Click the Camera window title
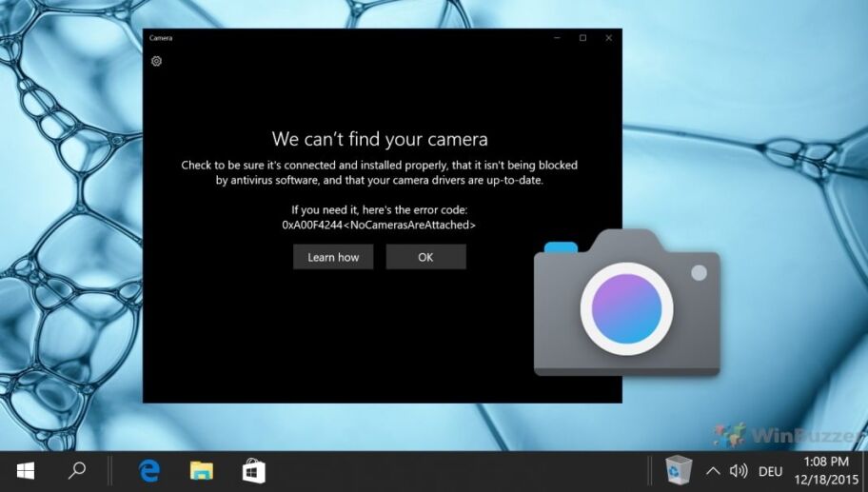The width and height of the screenshot is (868, 492). pyautogui.click(x=161, y=38)
